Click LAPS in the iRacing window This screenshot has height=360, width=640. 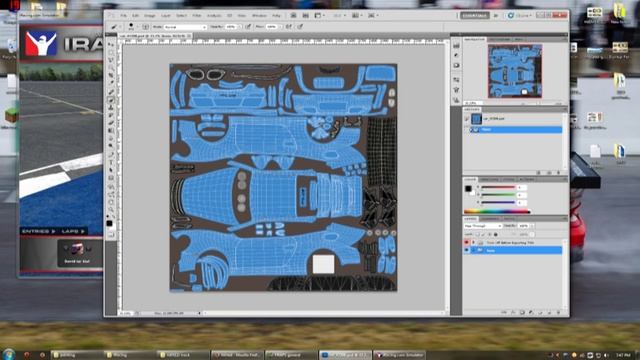click(x=73, y=231)
